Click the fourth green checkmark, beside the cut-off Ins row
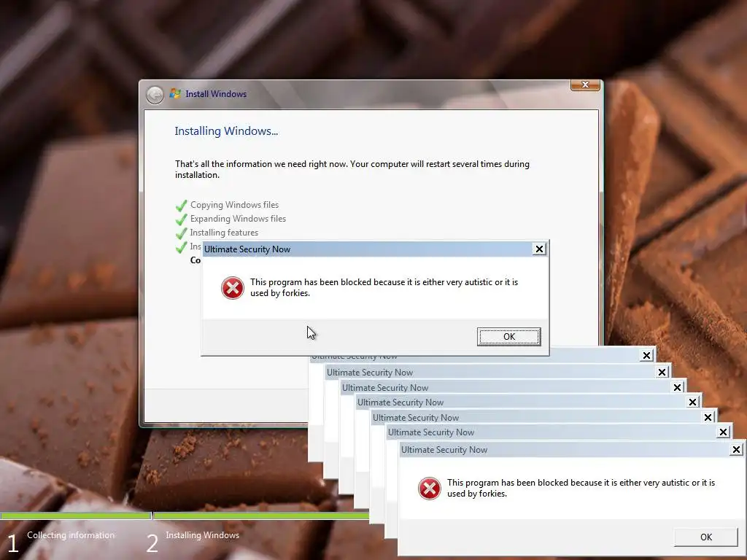Viewport: 747px width, 560px height. tap(181, 247)
